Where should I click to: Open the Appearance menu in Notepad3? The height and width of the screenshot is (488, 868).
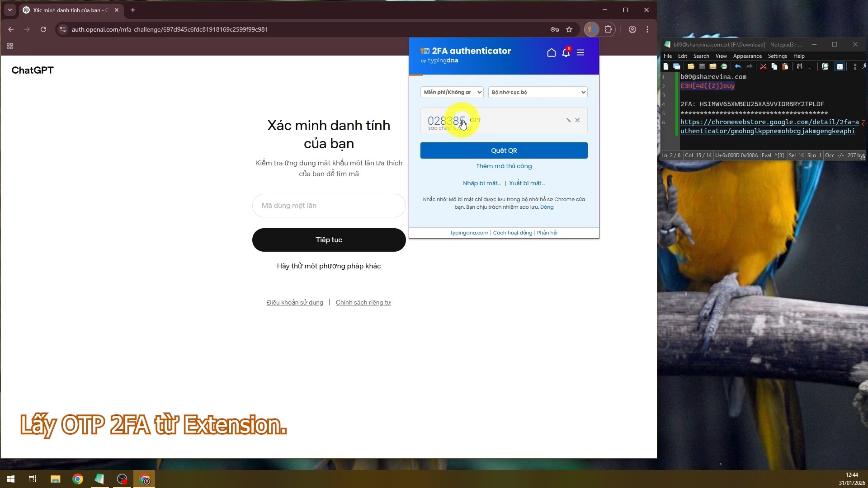[x=747, y=56]
